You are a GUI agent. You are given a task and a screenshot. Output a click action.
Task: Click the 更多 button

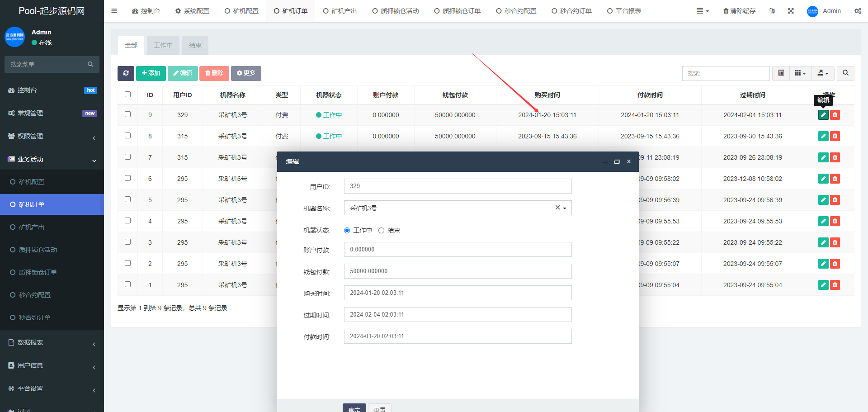click(x=246, y=73)
